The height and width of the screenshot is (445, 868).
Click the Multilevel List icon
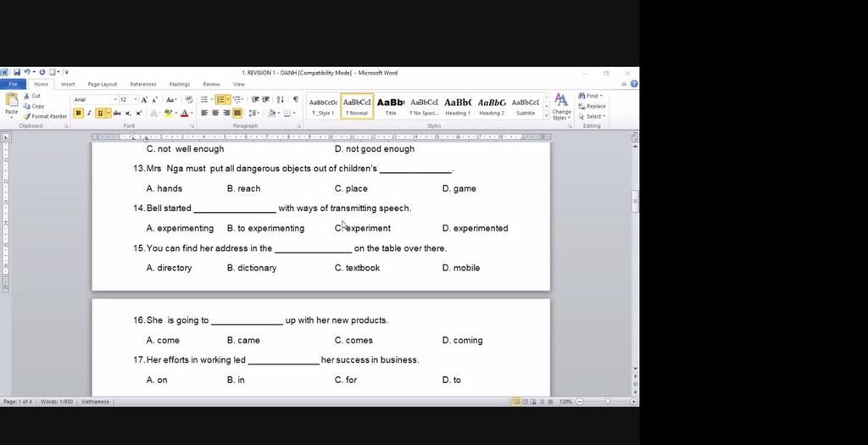click(237, 99)
